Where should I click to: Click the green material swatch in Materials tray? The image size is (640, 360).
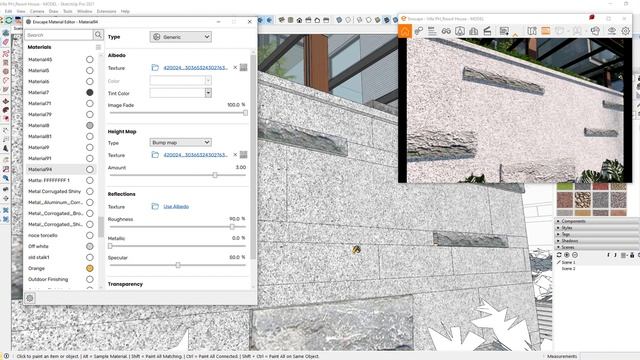pyautogui.click(x=565, y=187)
